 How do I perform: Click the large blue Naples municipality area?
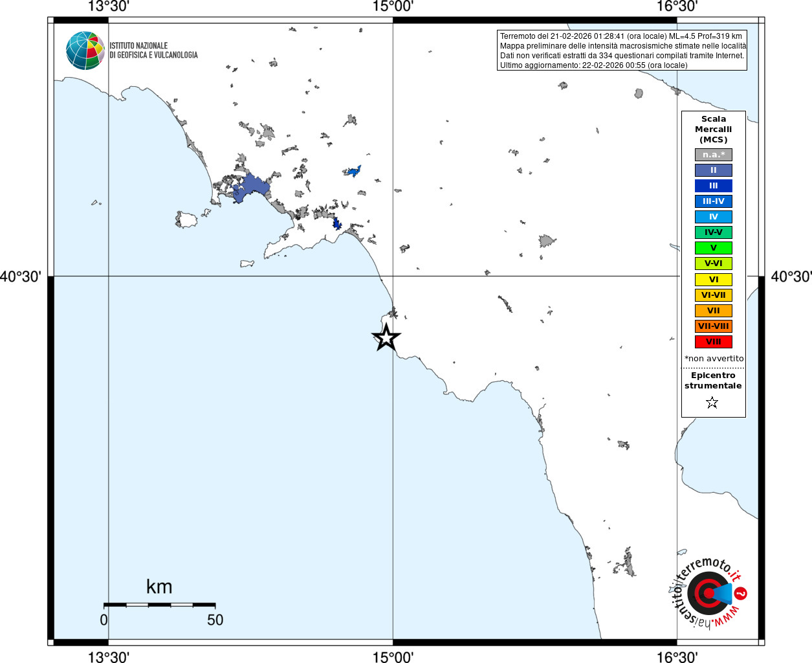pyautogui.click(x=251, y=188)
